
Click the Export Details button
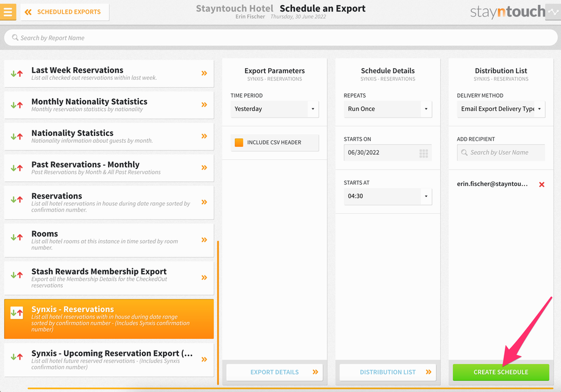(274, 372)
